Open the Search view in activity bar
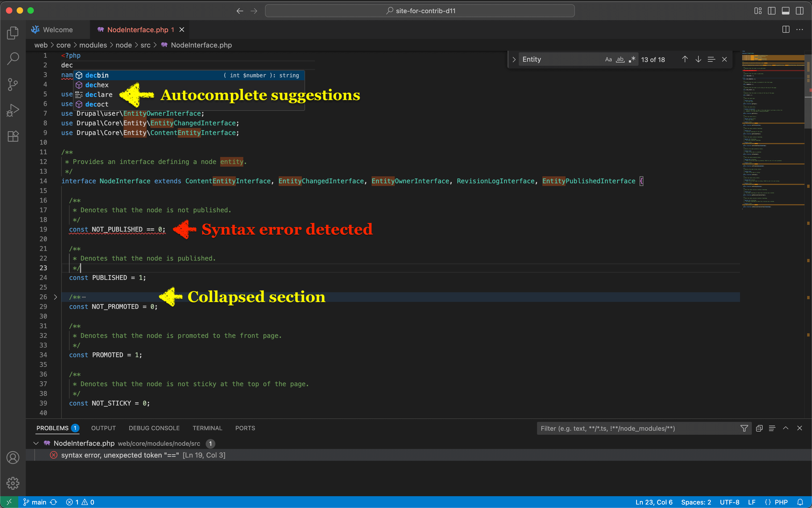The height and width of the screenshot is (508, 812). (x=13, y=59)
